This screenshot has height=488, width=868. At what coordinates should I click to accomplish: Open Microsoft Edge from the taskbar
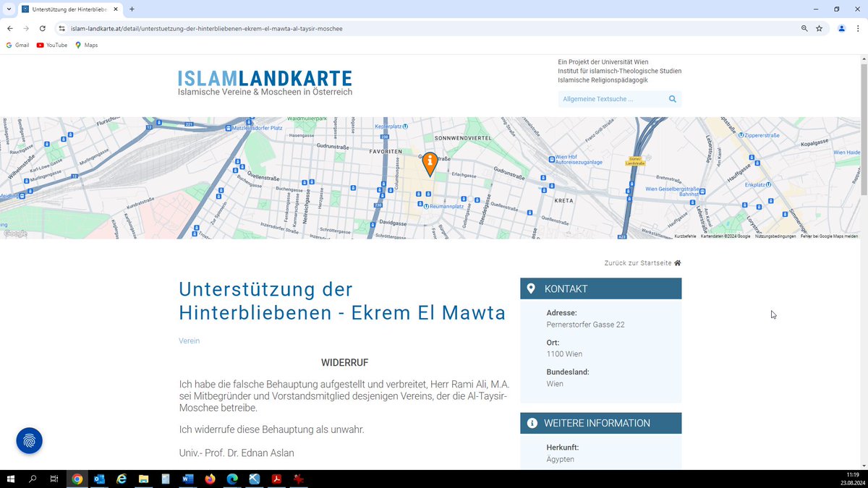pos(232,479)
